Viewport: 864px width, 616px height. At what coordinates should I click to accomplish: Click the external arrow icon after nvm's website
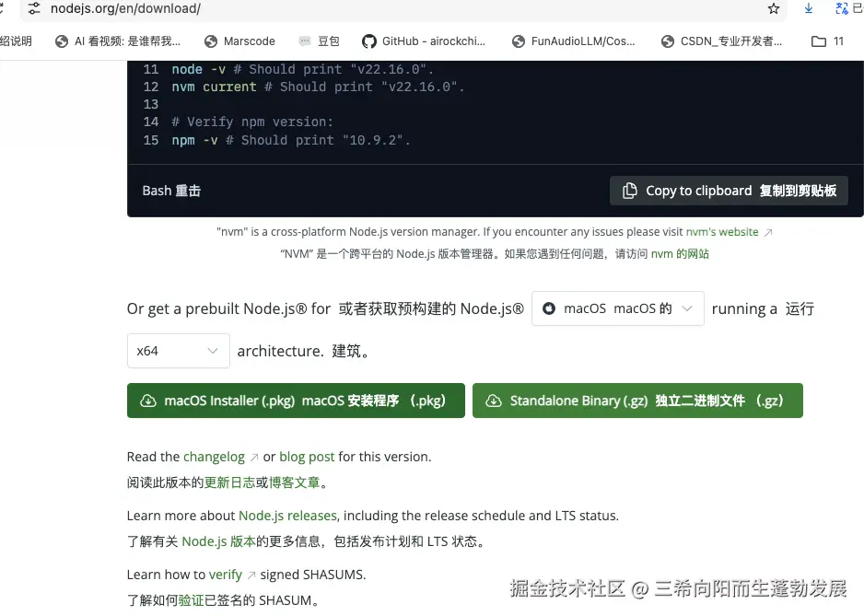(768, 233)
